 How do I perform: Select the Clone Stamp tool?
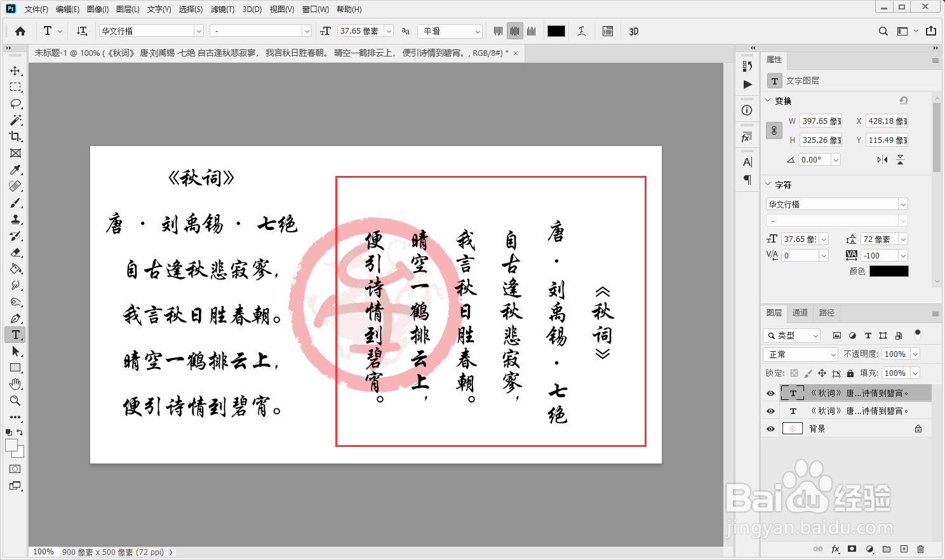15,219
